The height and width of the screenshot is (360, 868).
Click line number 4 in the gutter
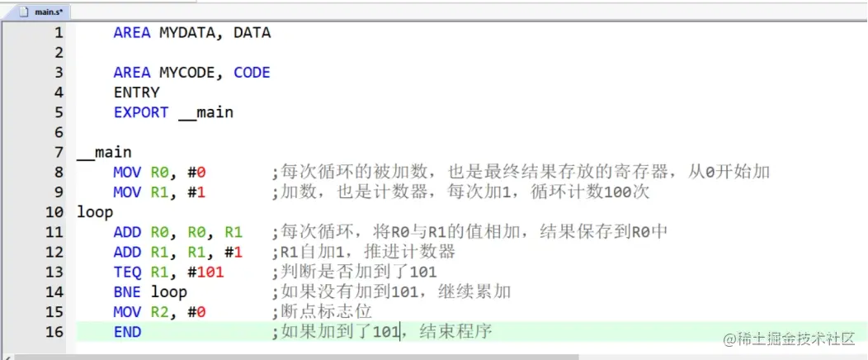click(59, 92)
